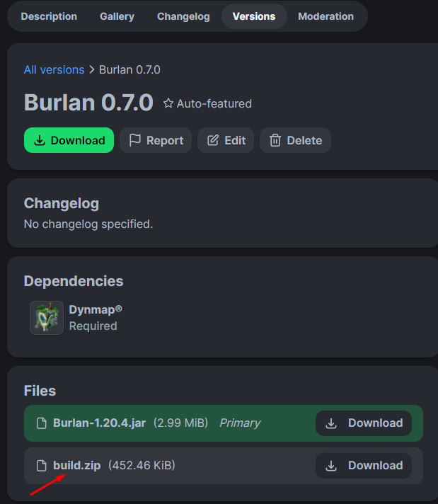Click the breadcrumb chevron after All versions

pyautogui.click(x=91, y=70)
